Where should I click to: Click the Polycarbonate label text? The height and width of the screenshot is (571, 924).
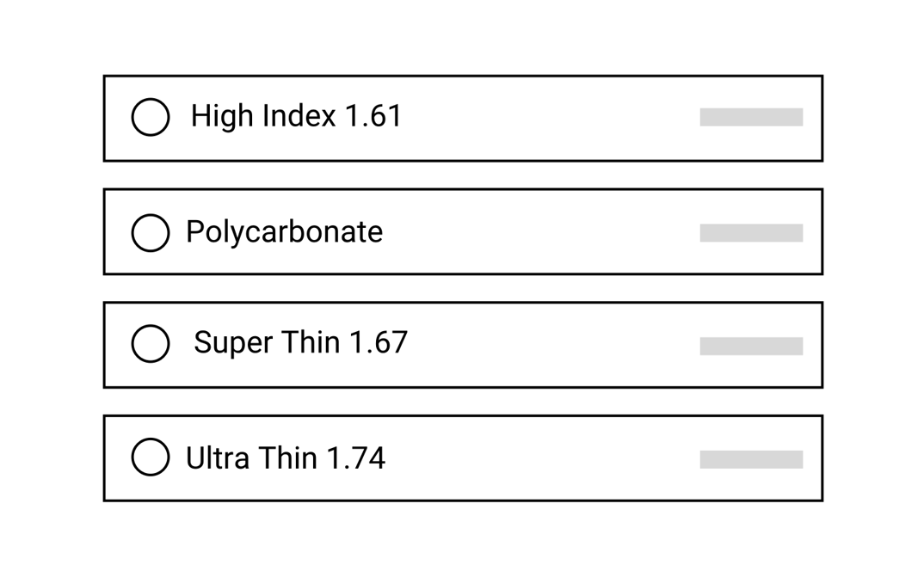coord(284,232)
